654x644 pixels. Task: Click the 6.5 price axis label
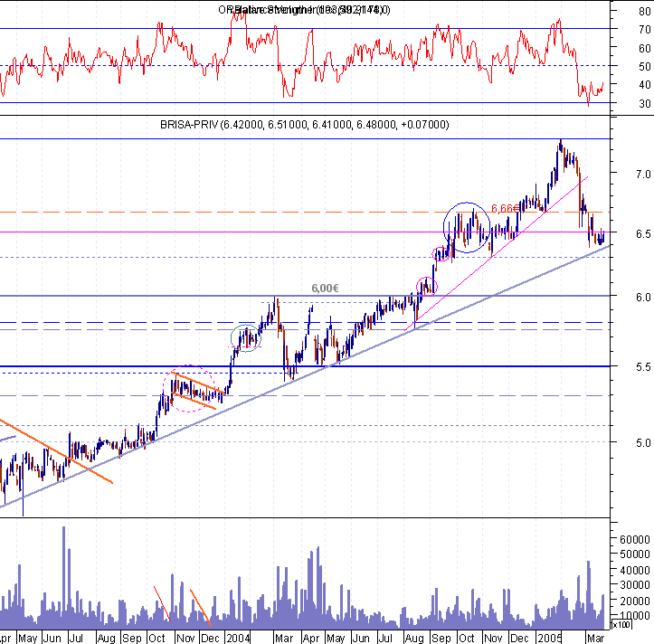point(643,233)
